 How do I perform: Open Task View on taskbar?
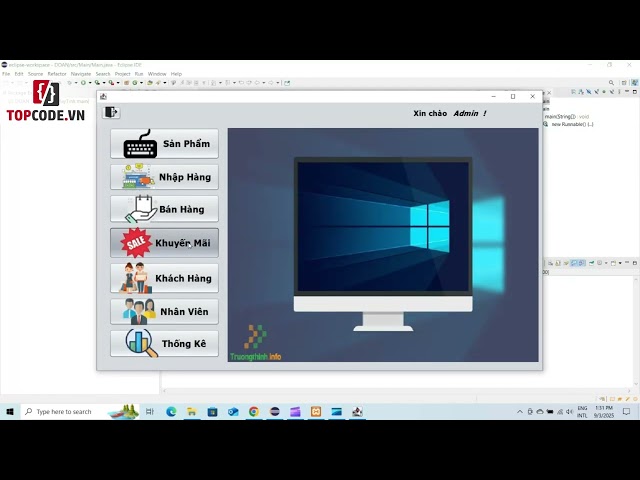[x=150, y=411]
